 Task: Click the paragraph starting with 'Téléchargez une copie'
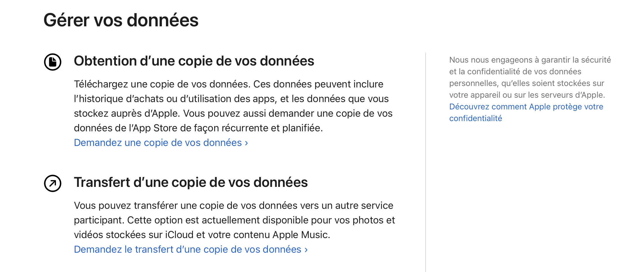coord(233,106)
